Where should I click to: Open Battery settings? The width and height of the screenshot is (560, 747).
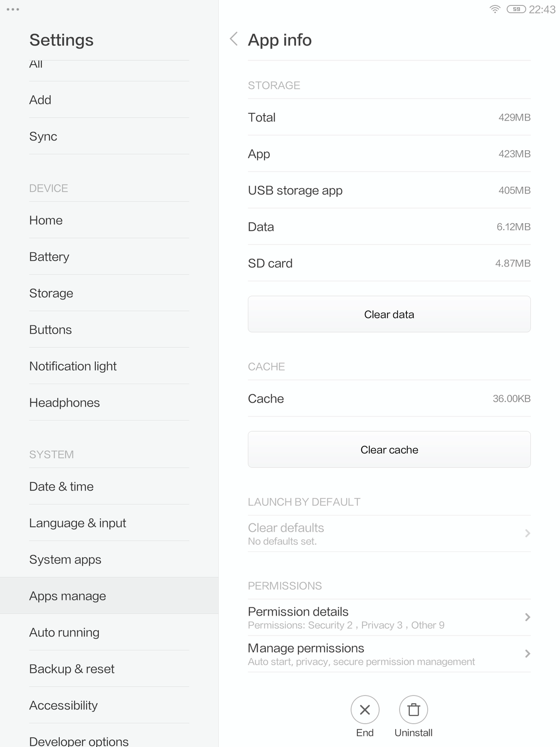coord(49,256)
